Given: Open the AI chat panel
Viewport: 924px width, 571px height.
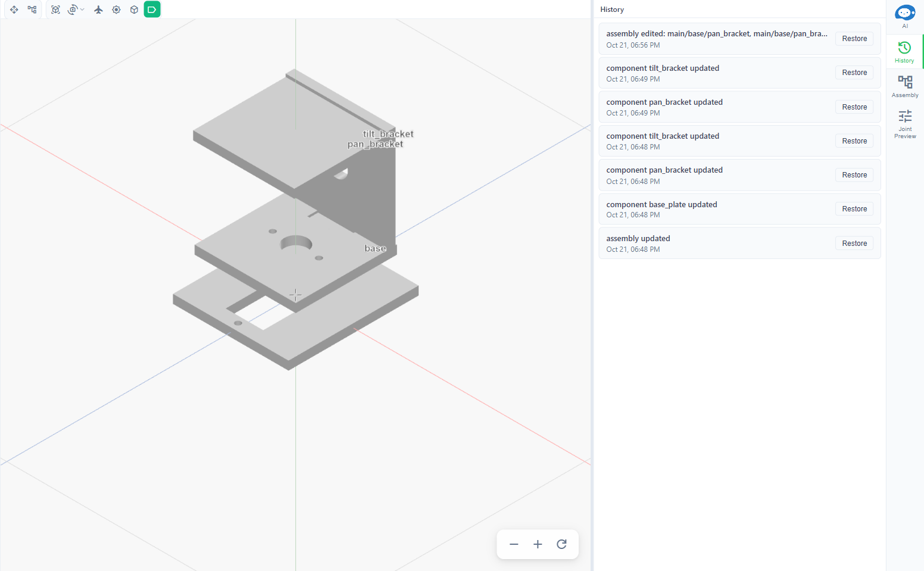Looking at the screenshot, I should click(905, 16).
